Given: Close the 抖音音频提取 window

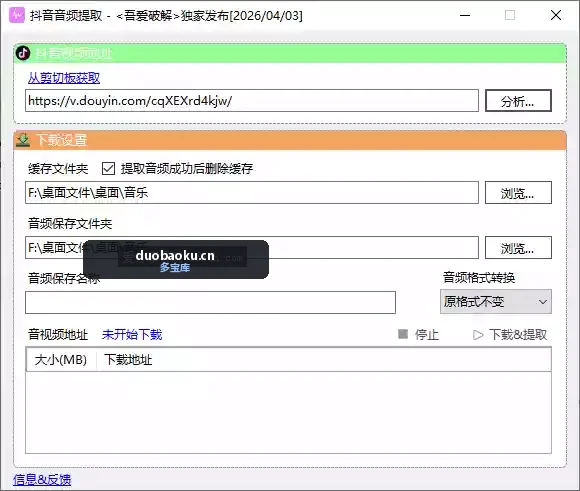Looking at the screenshot, I should pyautogui.click(x=556, y=15).
